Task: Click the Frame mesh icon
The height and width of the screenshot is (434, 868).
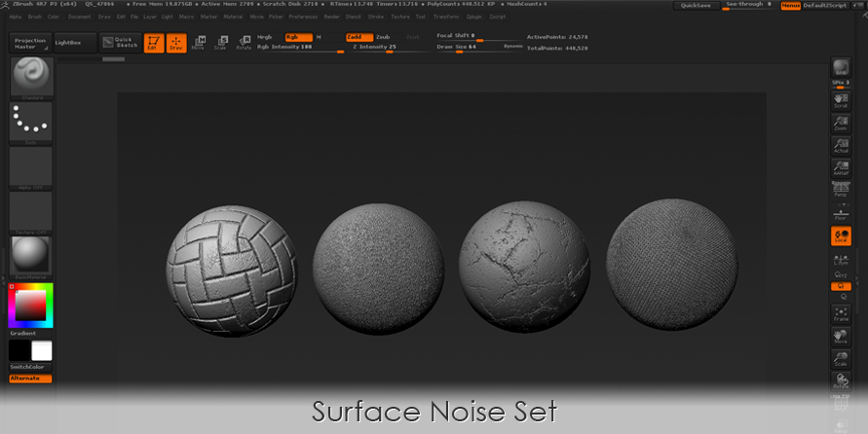Action: click(x=841, y=314)
